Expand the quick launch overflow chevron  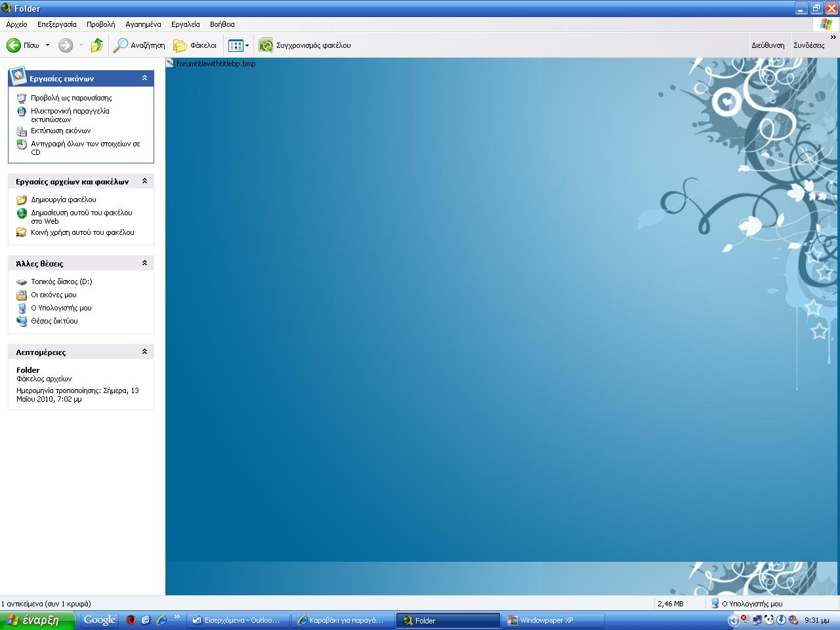[177, 616]
